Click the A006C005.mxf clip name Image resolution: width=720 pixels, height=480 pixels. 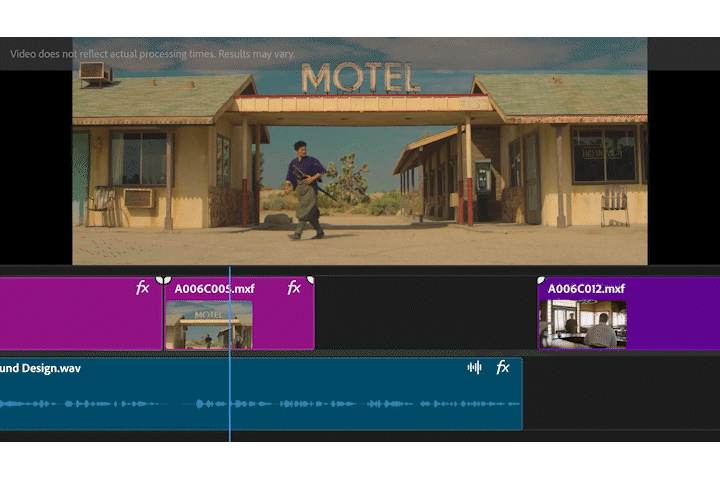[x=214, y=289]
